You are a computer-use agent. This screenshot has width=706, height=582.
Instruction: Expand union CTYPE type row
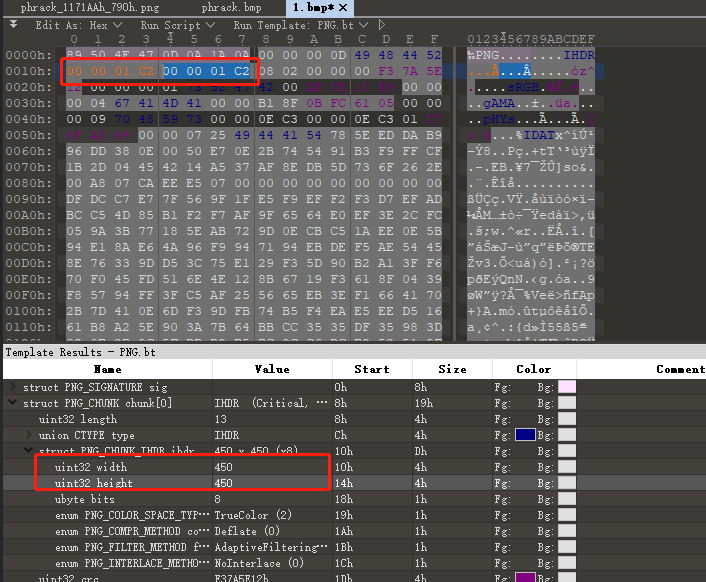click(29, 434)
